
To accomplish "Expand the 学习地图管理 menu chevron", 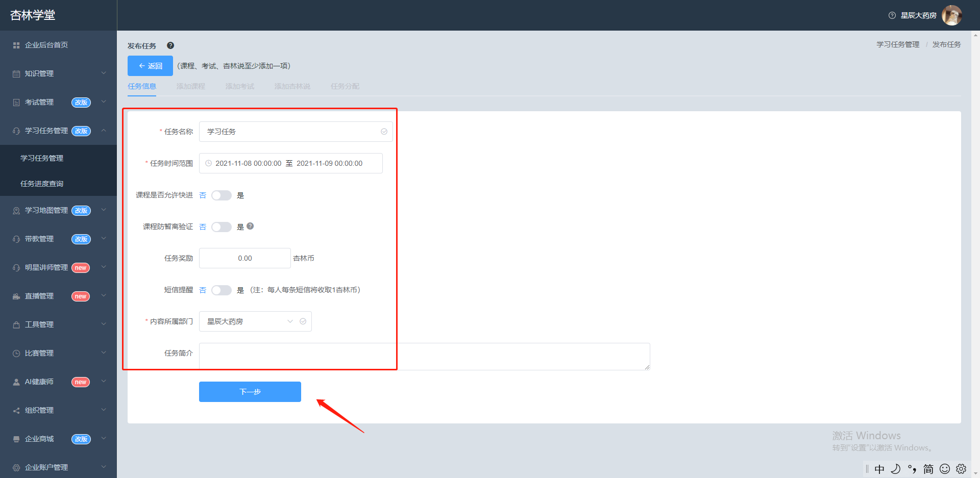I will point(104,210).
